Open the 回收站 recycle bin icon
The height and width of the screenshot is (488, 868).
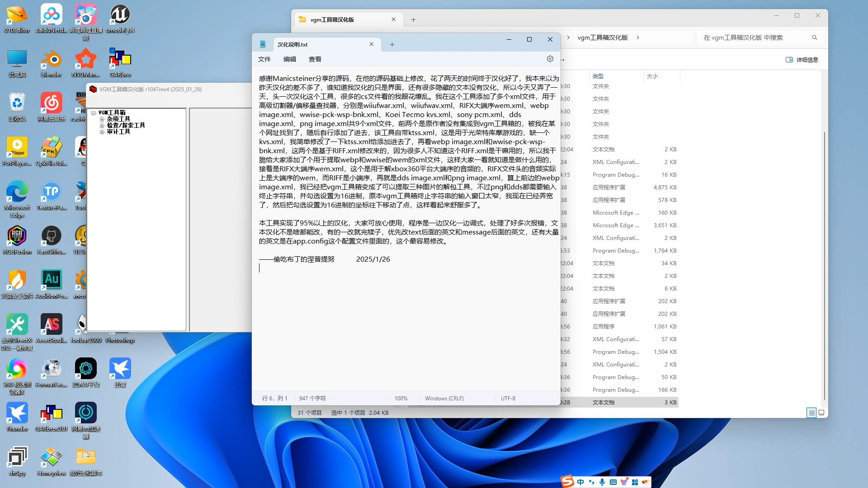pyautogui.click(x=17, y=108)
